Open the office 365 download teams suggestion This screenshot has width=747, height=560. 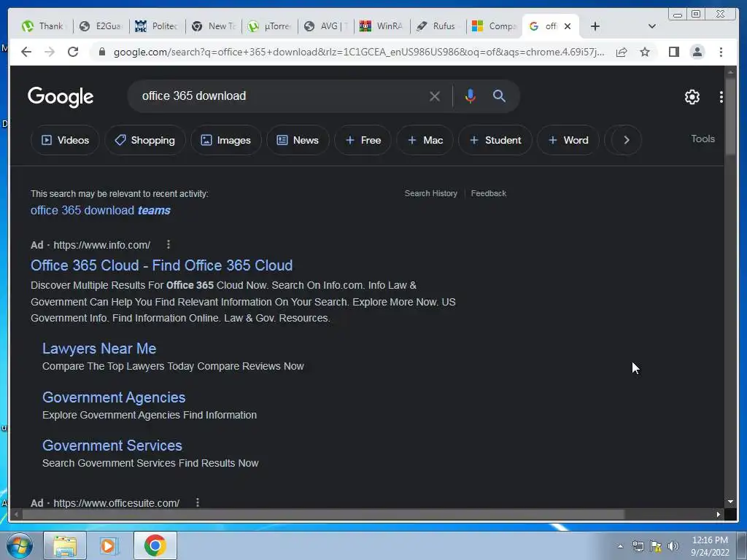tap(101, 210)
